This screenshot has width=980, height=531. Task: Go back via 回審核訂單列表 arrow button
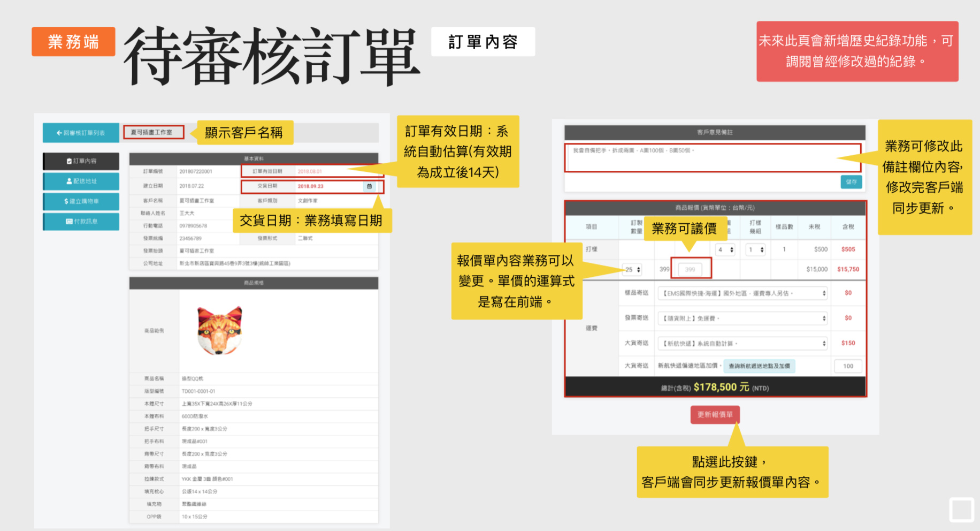[81, 133]
